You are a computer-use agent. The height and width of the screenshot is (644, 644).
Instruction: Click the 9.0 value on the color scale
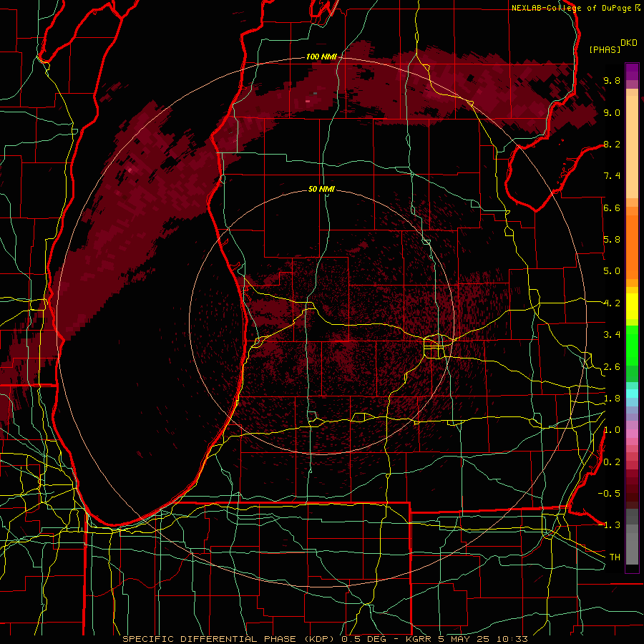[612, 112]
